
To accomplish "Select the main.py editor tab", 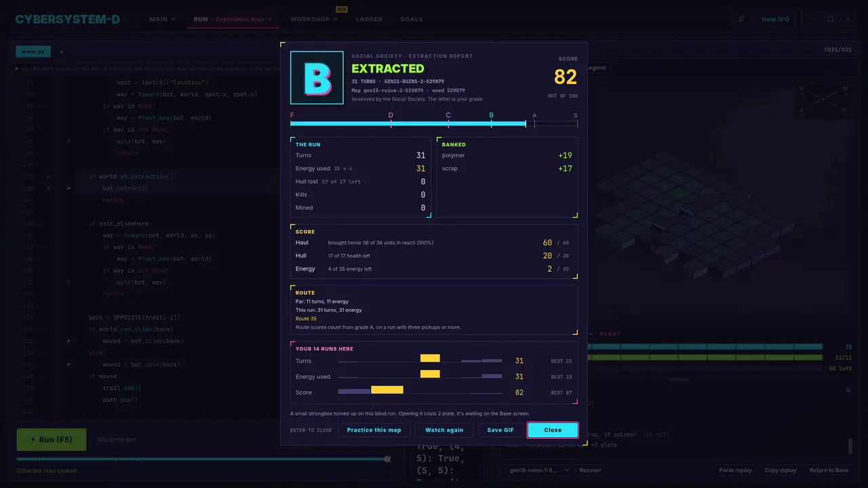I will pos(33,52).
